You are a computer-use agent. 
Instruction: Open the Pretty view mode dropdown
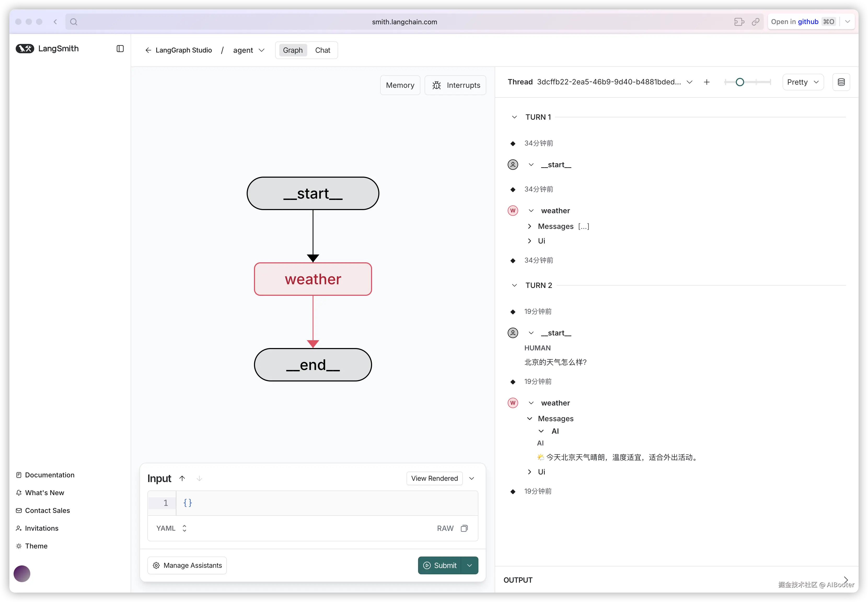(803, 82)
